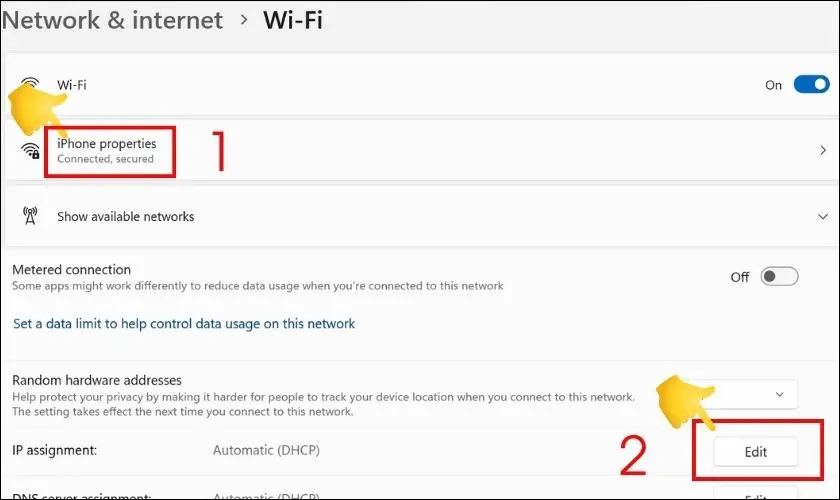This screenshot has width=840, height=500.
Task: Click the Connected, secured status text
Action: (x=105, y=159)
